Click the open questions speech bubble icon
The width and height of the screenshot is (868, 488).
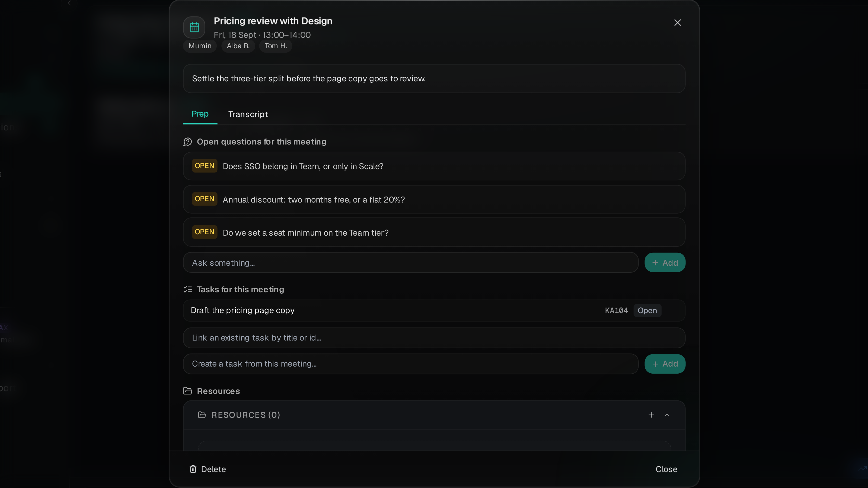point(188,142)
